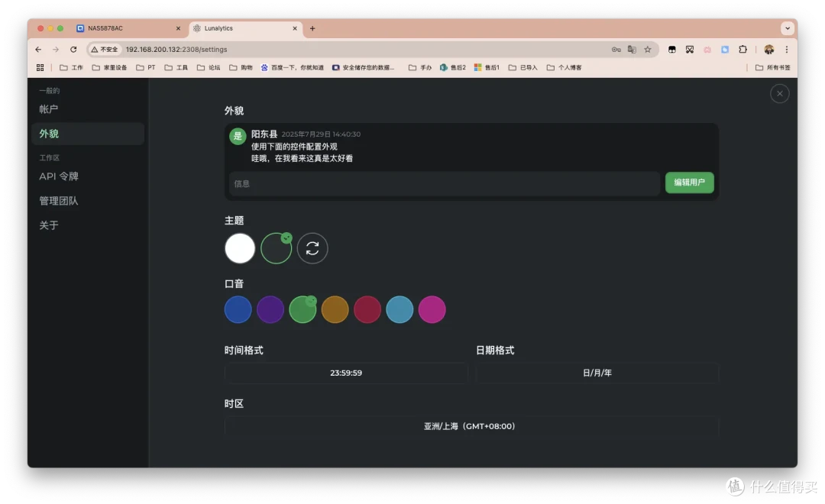
Task: Close the Lunalytics tab
Action: 295,28
